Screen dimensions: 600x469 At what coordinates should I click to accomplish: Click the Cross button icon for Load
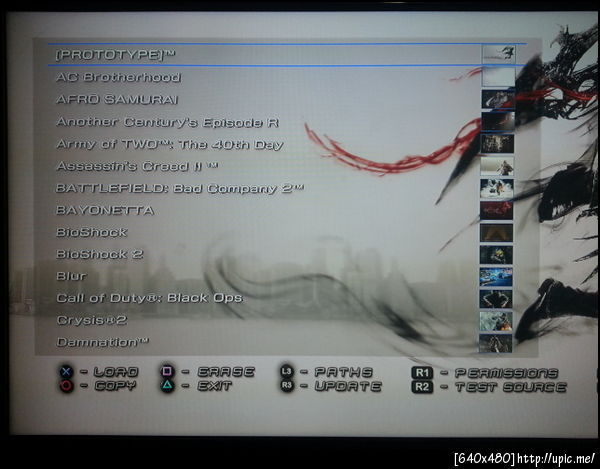click(66, 371)
